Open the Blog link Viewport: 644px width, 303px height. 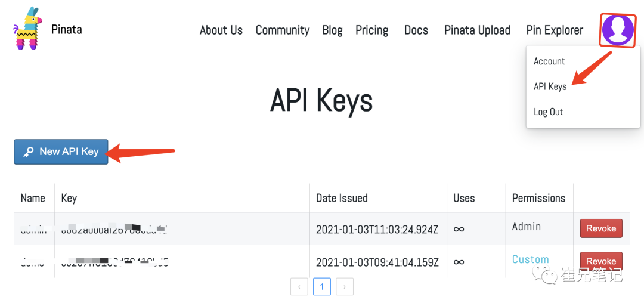tap(332, 30)
